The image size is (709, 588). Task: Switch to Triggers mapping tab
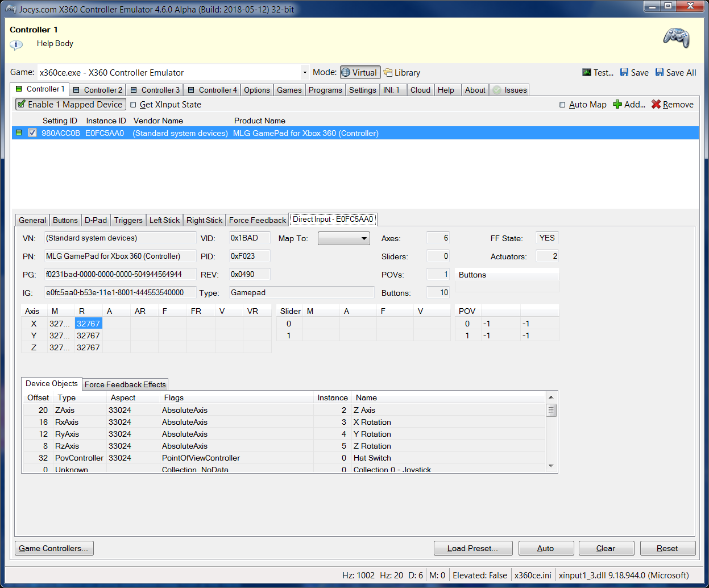[x=128, y=220]
